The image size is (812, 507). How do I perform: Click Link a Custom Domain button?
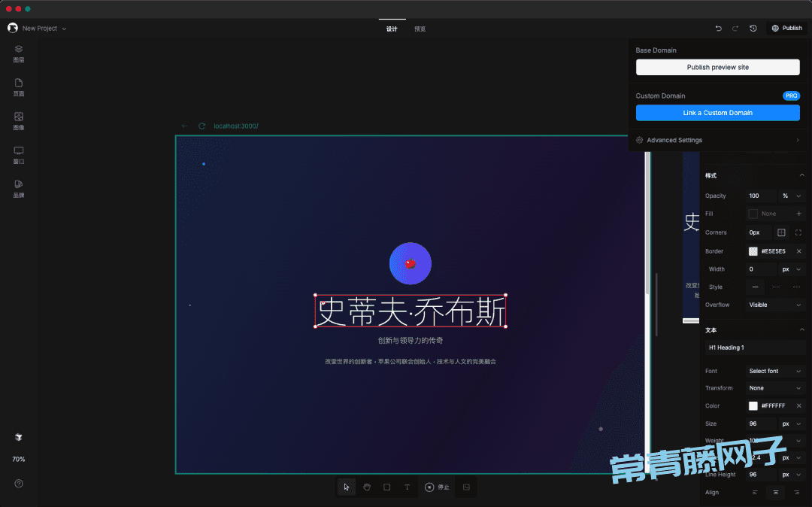(718, 113)
